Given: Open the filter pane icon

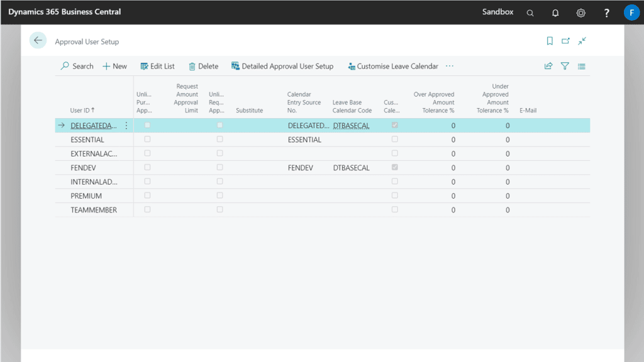Looking at the screenshot, I should [565, 66].
